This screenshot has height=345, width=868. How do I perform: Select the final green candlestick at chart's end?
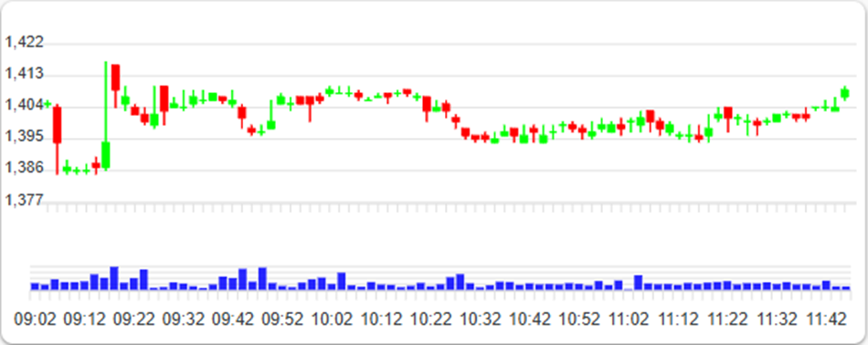click(845, 93)
